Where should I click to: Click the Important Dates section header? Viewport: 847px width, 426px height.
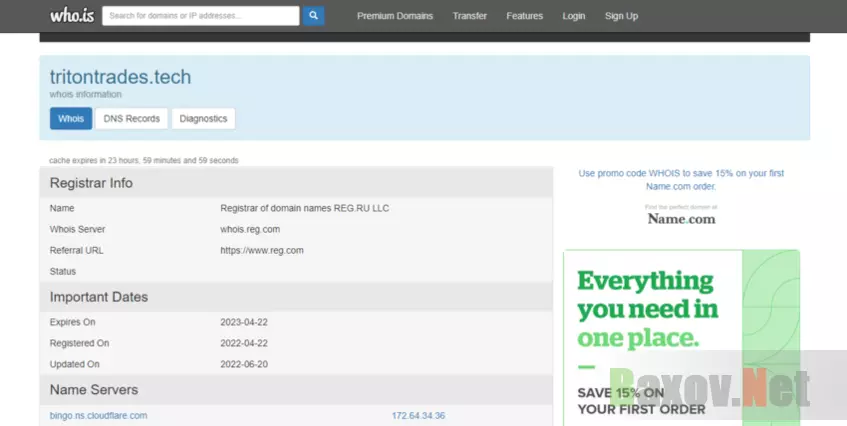point(296,296)
